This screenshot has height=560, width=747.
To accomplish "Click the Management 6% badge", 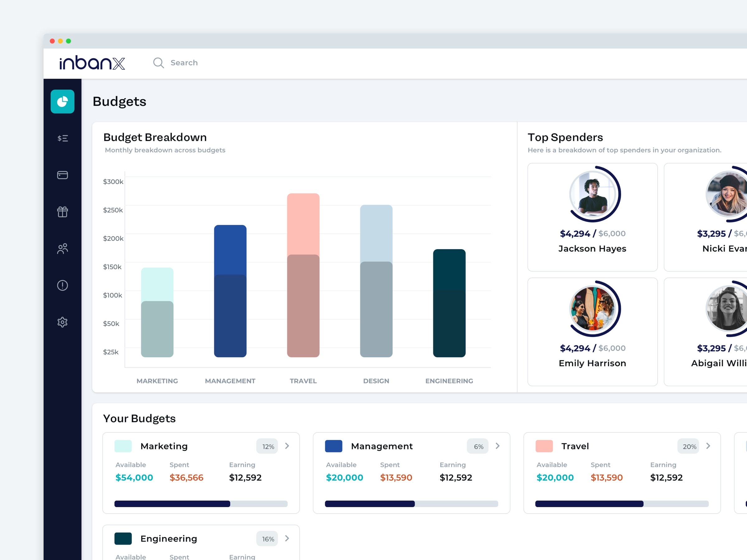I will coord(478,446).
